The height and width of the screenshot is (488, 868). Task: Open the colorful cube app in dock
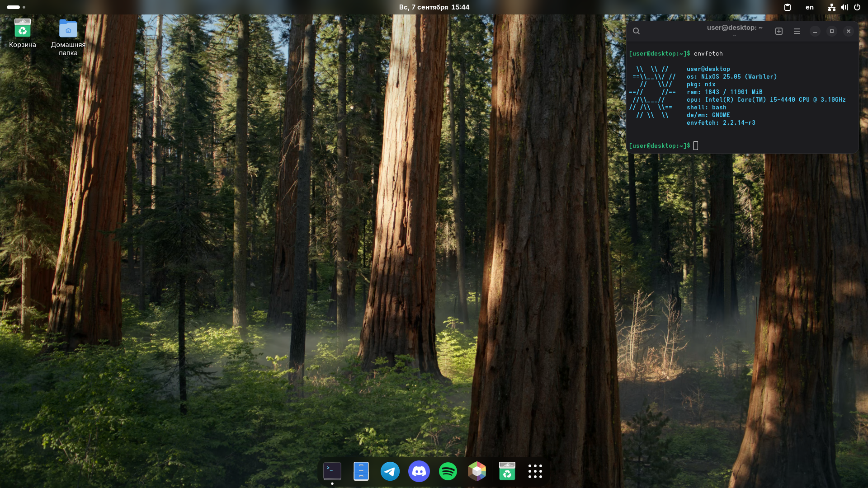pyautogui.click(x=476, y=471)
